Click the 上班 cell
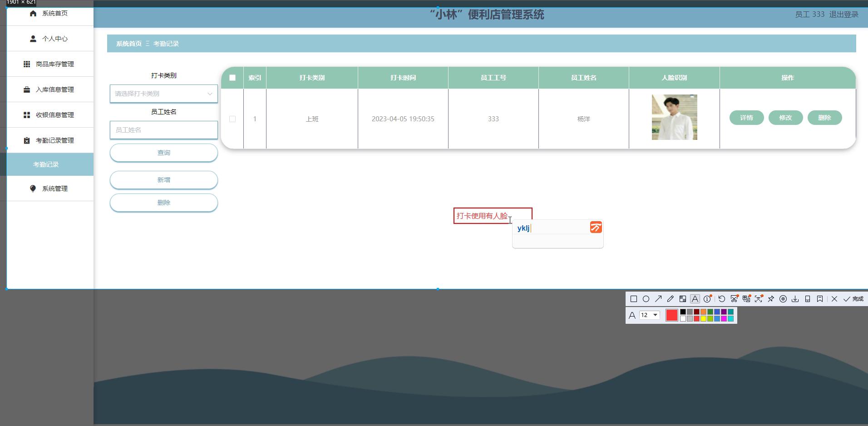The width and height of the screenshot is (868, 426). [312, 119]
